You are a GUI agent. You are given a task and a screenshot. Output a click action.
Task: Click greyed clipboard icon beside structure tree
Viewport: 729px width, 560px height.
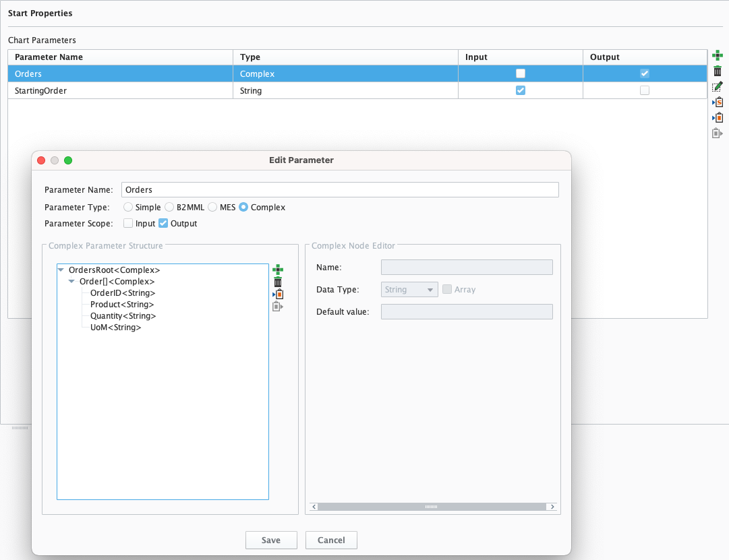pyautogui.click(x=277, y=307)
